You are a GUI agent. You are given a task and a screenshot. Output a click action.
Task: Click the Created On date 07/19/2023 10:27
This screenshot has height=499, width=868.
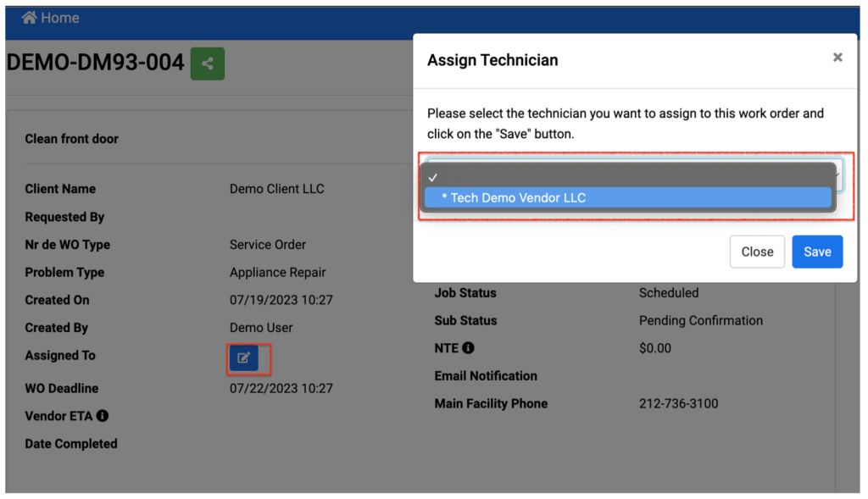tap(281, 300)
